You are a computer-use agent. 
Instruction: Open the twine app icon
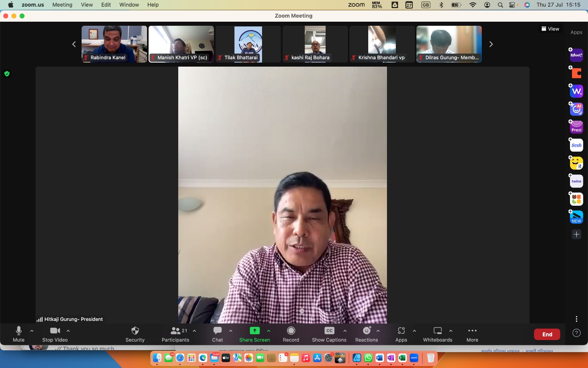pyautogui.click(x=576, y=181)
